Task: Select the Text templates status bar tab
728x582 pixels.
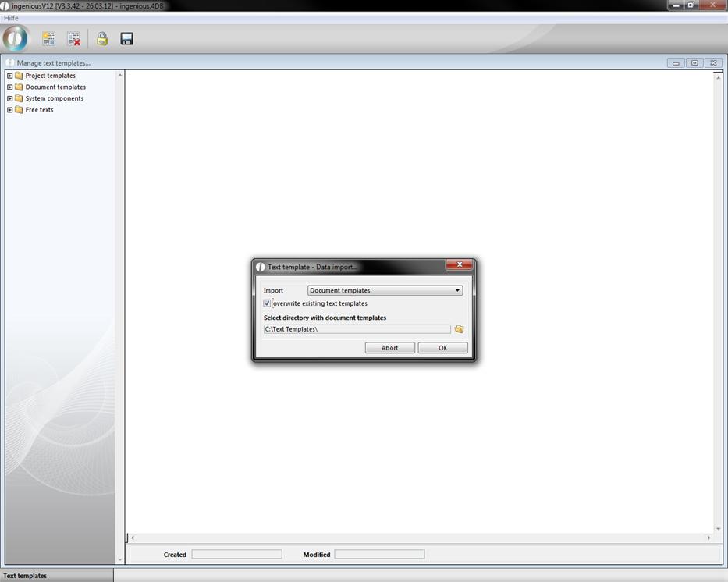Action: coord(25,576)
